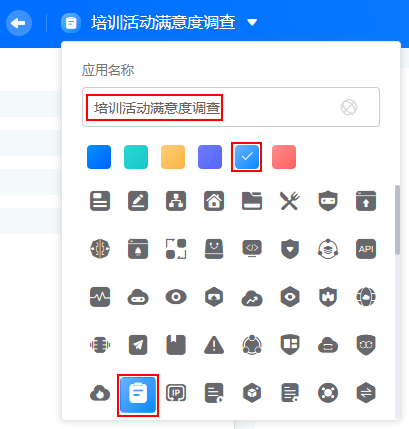Choose the warning triangle icon
The image size is (409, 429).
[214, 345]
